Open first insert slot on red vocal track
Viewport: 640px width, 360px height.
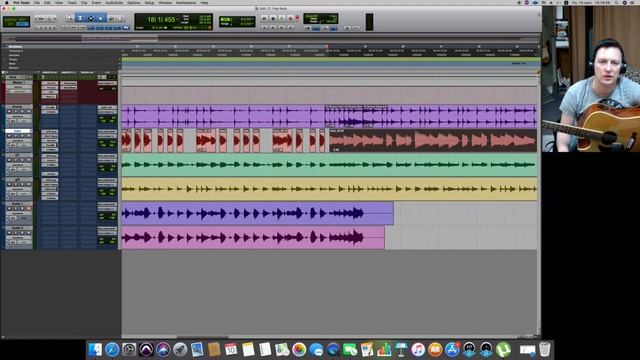[50, 132]
